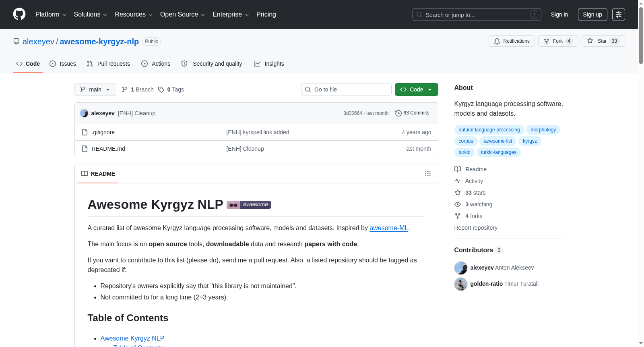This screenshot has height=347, width=644.
Task: Click the Notifications bell button
Action: click(512, 41)
